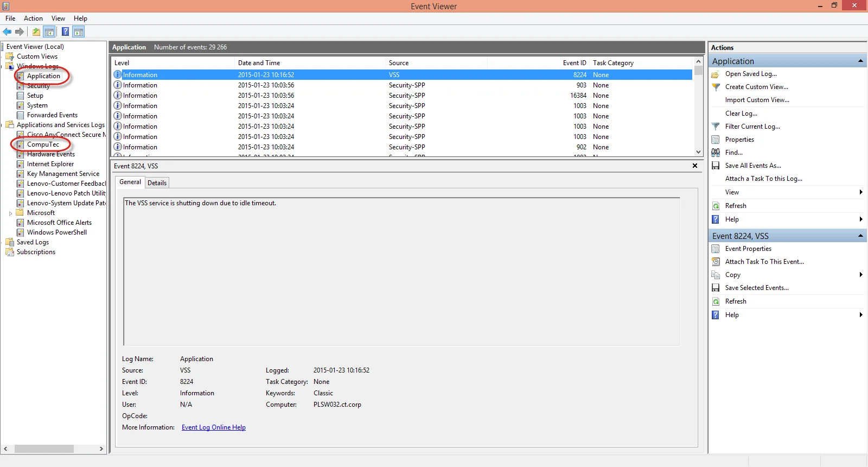
Task: Collapse the Event 8224, VSS actions section
Action: pyautogui.click(x=860, y=236)
